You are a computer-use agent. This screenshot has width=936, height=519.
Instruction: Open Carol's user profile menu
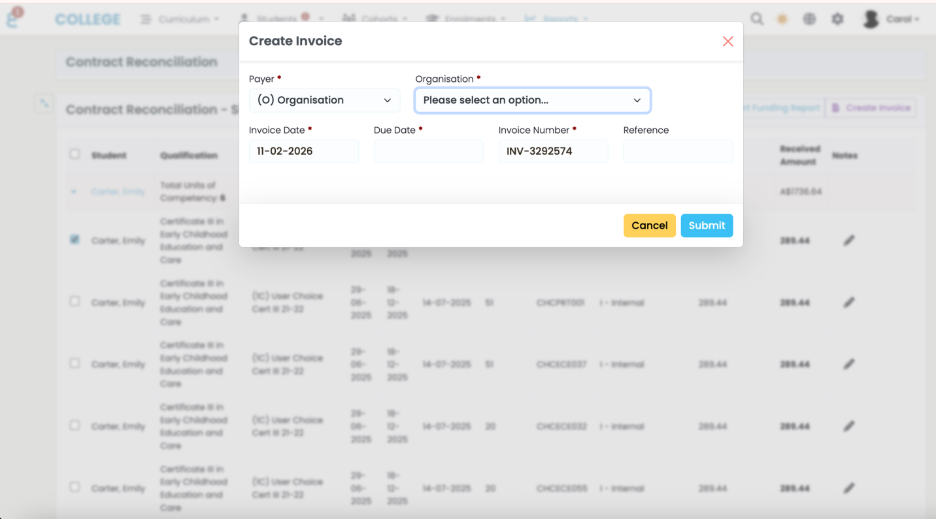pos(890,19)
